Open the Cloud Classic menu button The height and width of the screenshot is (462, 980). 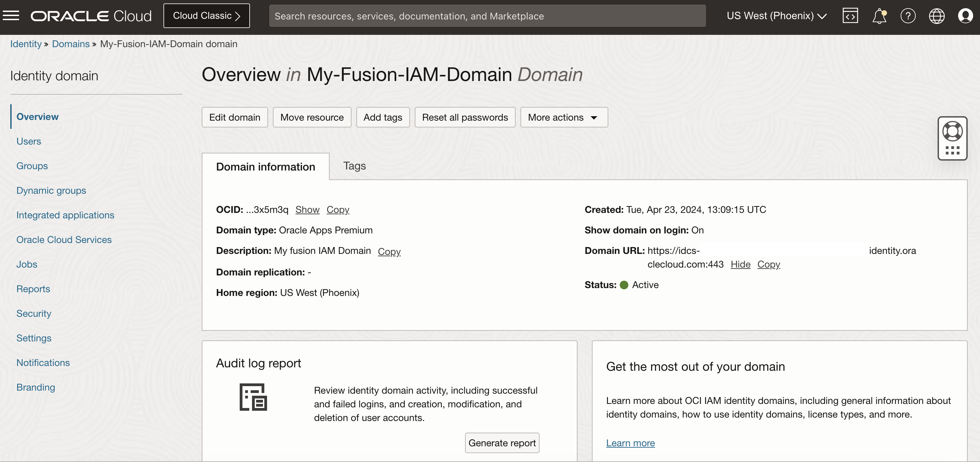(x=206, y=16)
